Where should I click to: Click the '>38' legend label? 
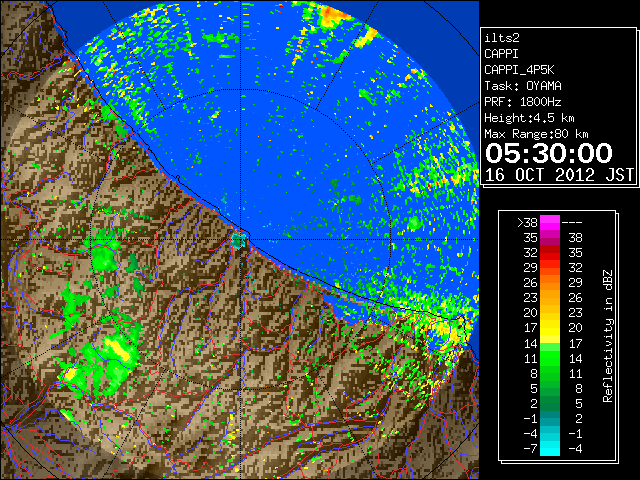point(527,223)
